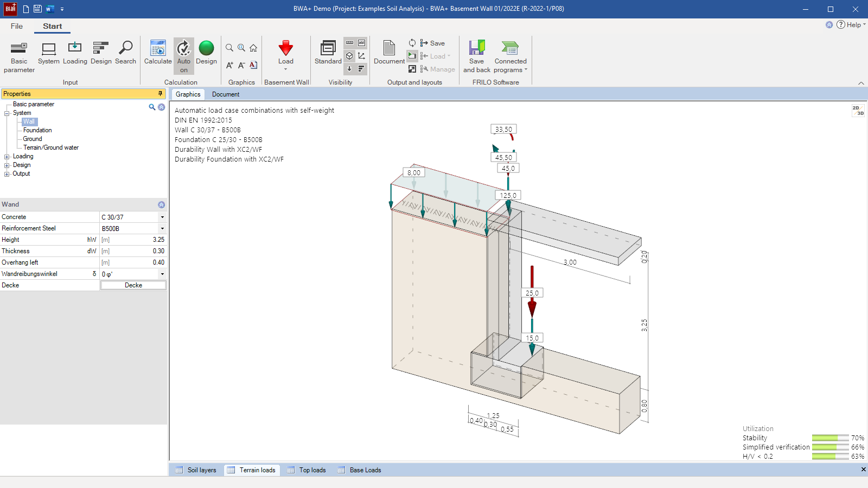Screen dimensions: 868x488
Task: Open the Reinforcement Steel B500B dropdown
Action: click(162, 228)
